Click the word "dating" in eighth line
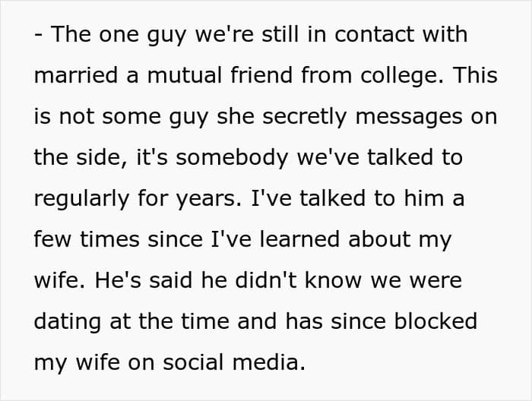Image resolution: width=532 pixels, height=401 pixels. tap(68, 322)
